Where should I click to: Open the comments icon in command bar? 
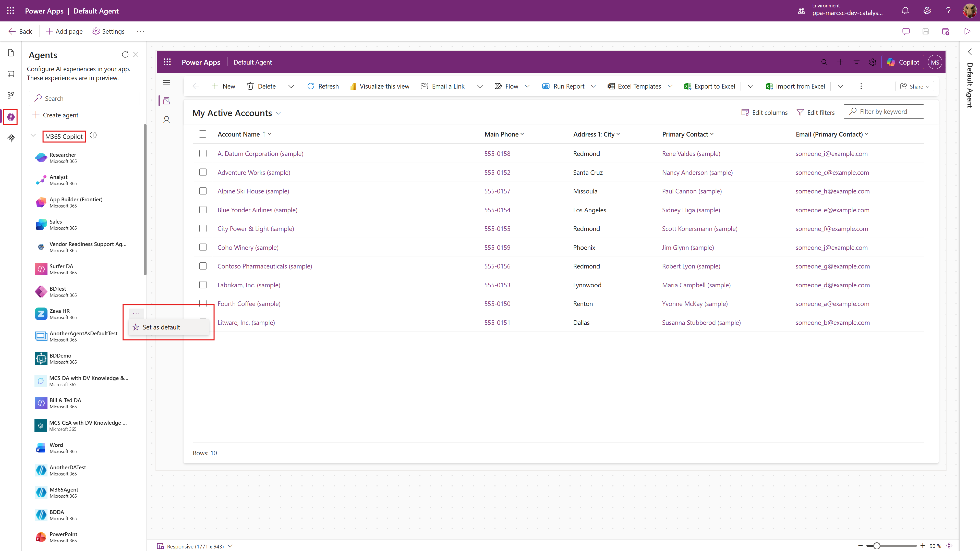click(x=906, y=32)
